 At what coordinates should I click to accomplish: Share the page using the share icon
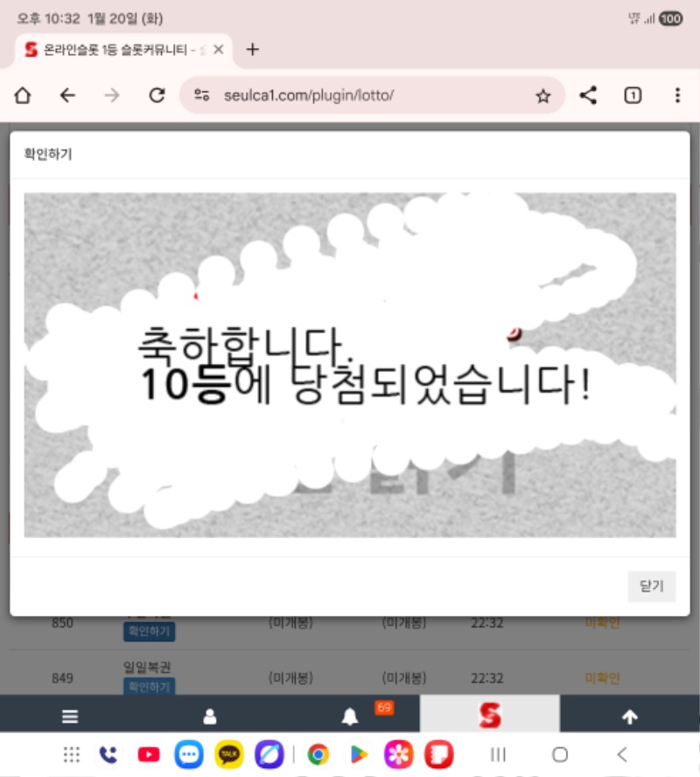click(x=588, y=96)
